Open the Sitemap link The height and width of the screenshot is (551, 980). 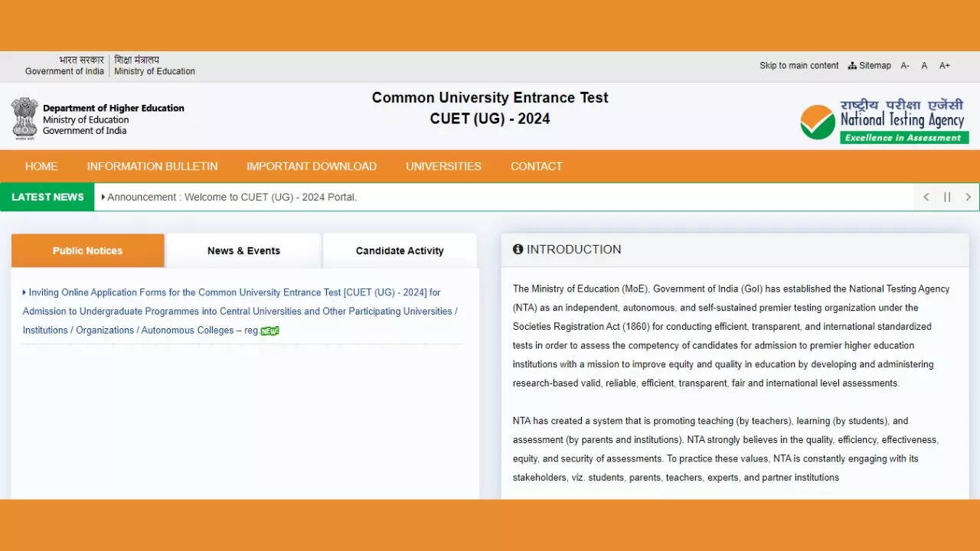[x=870, y=66]
